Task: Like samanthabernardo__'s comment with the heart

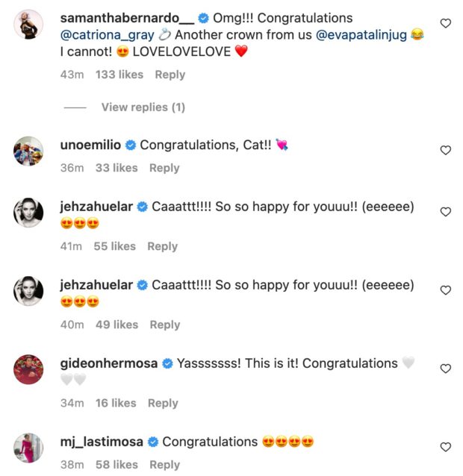Action: [446, 24]
